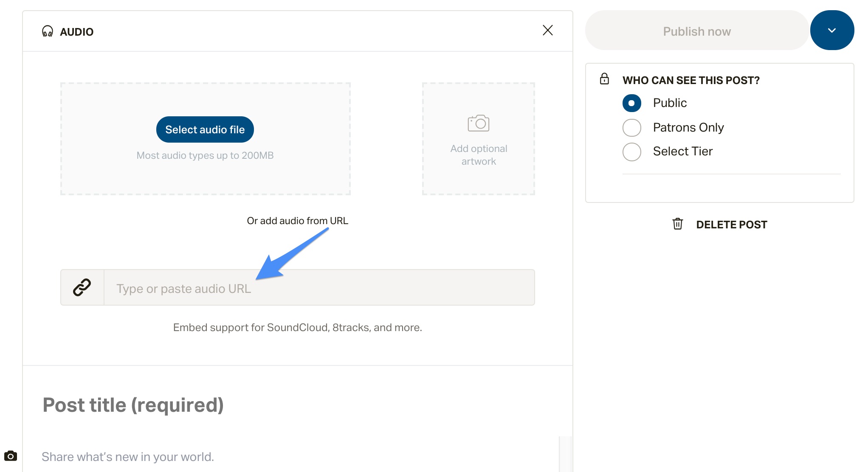Click the Public label text
The image size is (868, 472).
(670, 103)
